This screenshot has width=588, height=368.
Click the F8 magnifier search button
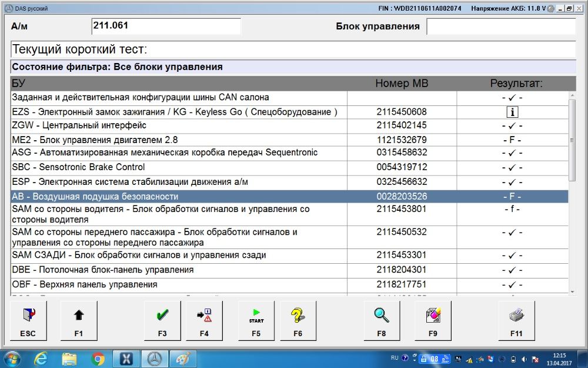382,321
